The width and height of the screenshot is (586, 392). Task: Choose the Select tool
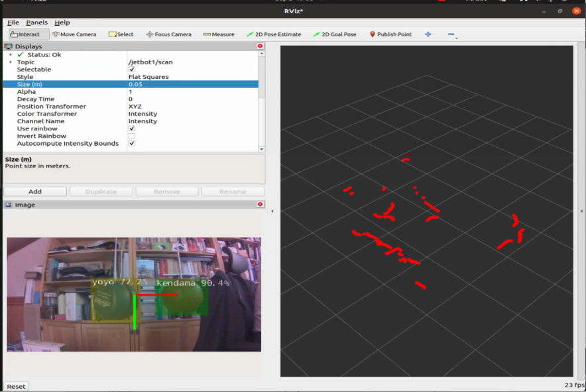click(121, 34)
